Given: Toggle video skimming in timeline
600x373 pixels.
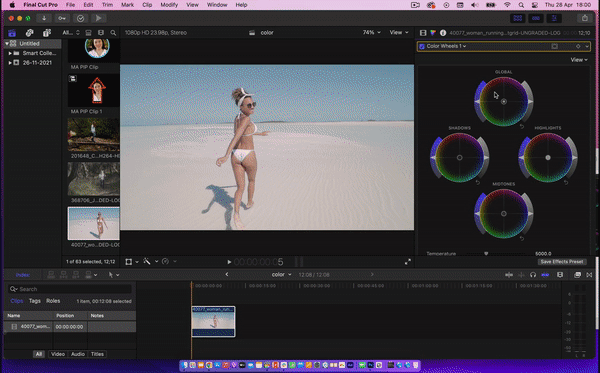Looking at the screenshot, I should (x=509, y=275).
